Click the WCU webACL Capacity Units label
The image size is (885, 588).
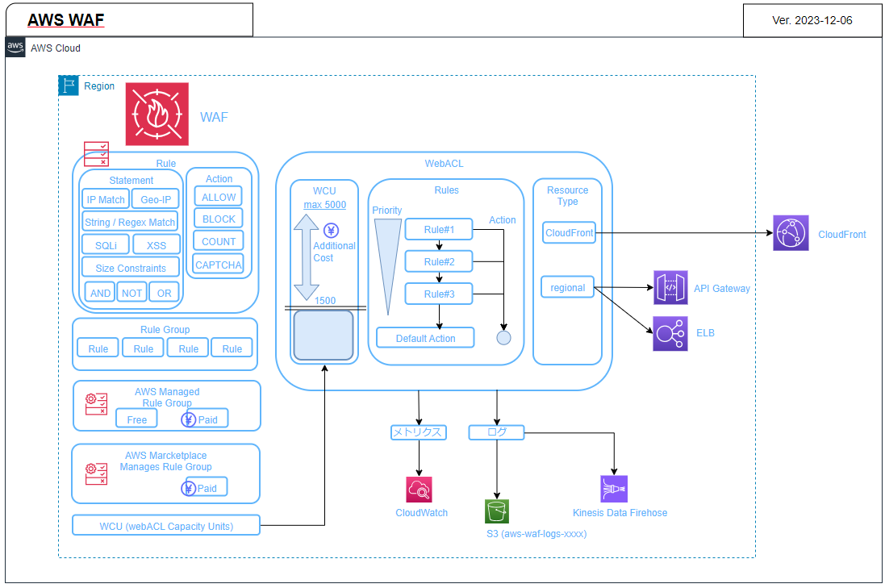[x=165, y=525]
